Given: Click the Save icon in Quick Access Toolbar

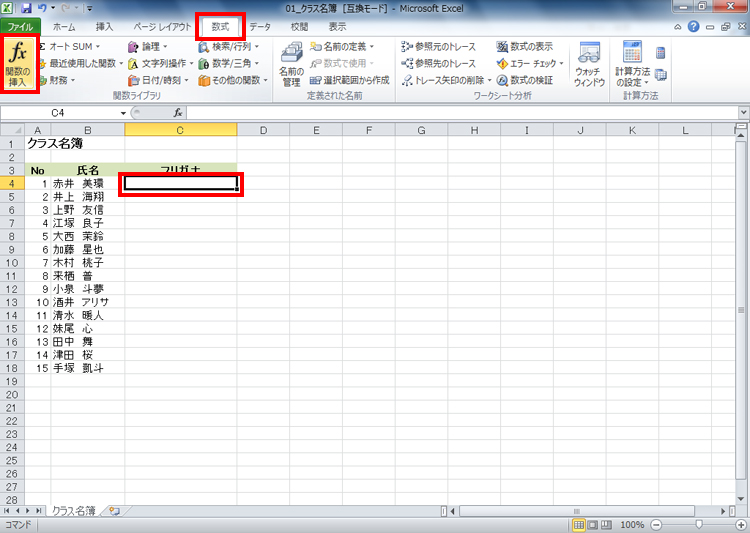Looking at the screenshot, I should [x=26, y=8].
